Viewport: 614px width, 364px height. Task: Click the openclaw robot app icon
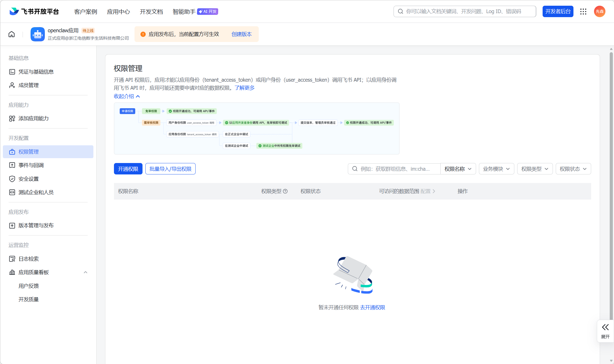[38, 34]
